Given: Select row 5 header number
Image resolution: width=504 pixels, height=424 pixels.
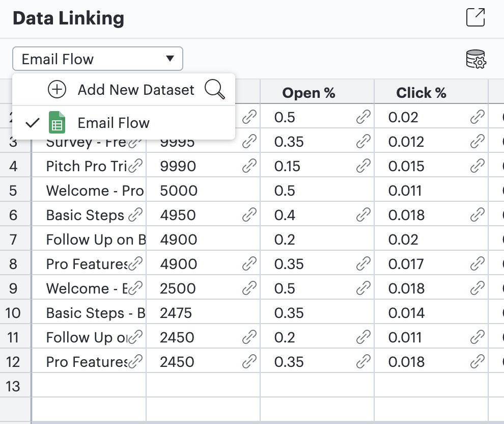Looking at the screenshot, I should [x=13, y=191].
